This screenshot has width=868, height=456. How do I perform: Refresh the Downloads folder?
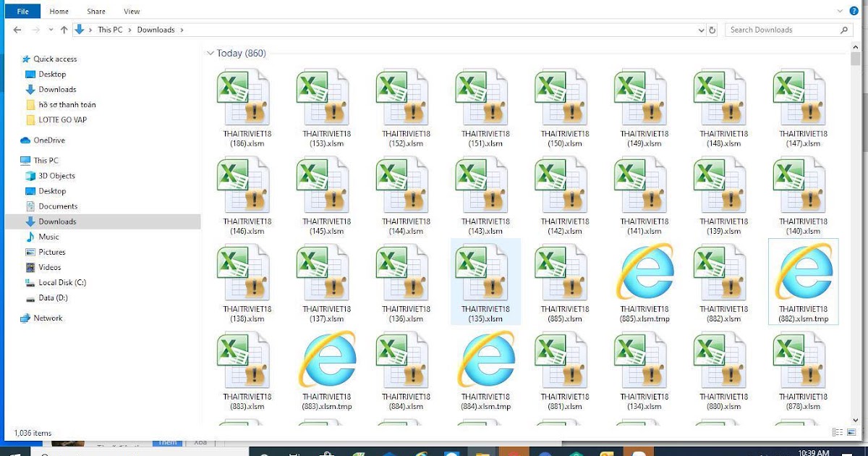tap(712, 30)
